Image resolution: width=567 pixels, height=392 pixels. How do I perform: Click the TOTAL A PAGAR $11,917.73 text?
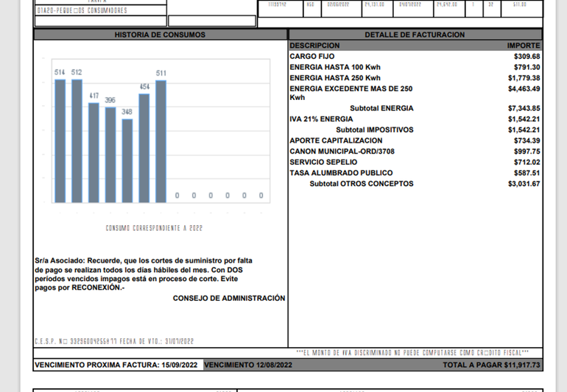tap(491, 365)
